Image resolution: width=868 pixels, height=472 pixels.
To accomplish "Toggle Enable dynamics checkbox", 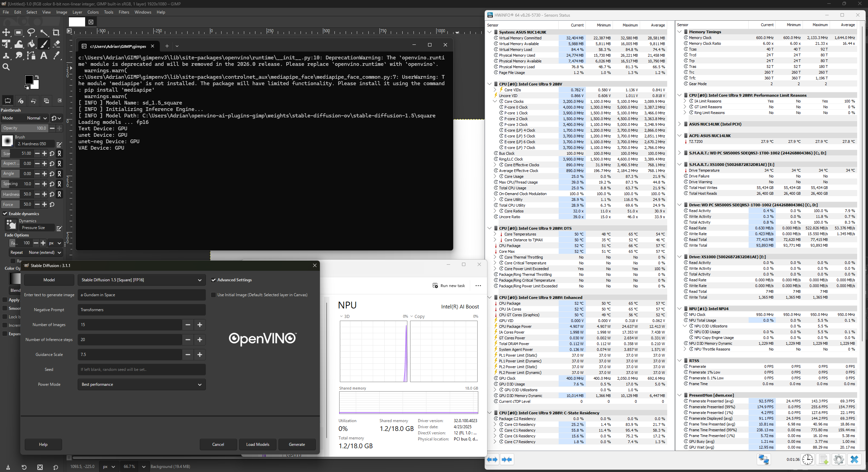I will coord(5,214).
